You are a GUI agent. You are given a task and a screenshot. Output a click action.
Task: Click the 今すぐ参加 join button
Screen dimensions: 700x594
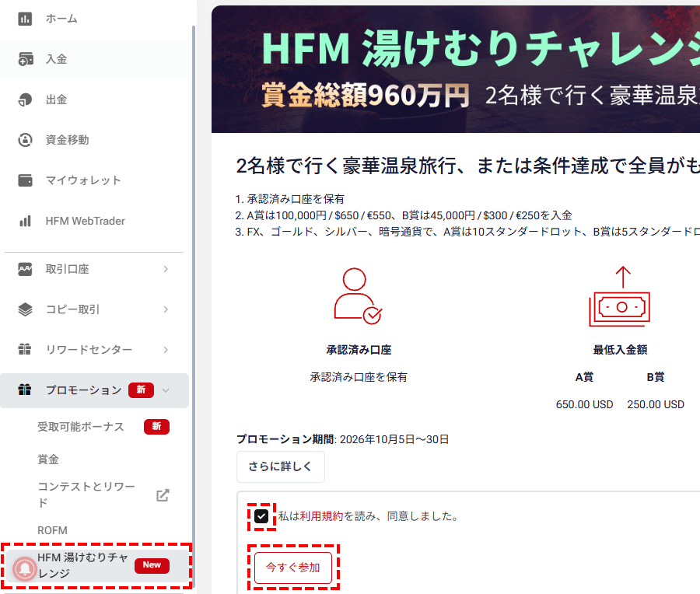[293, 568]
